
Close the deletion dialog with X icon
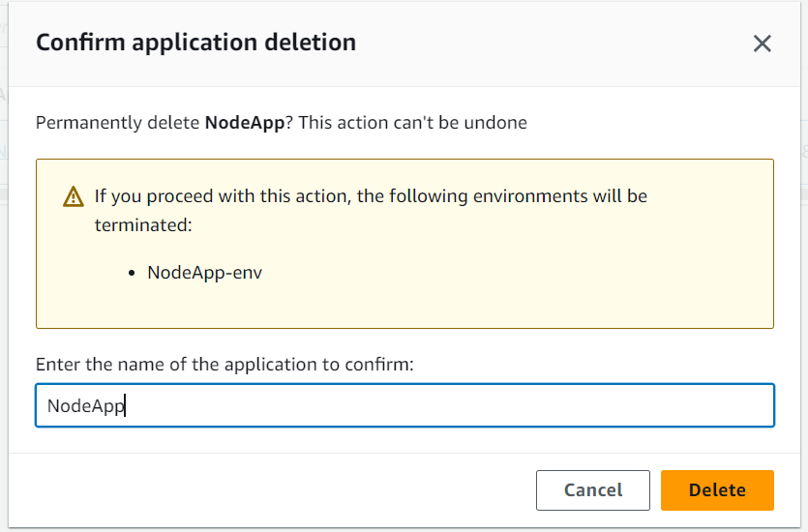point(762,44)
